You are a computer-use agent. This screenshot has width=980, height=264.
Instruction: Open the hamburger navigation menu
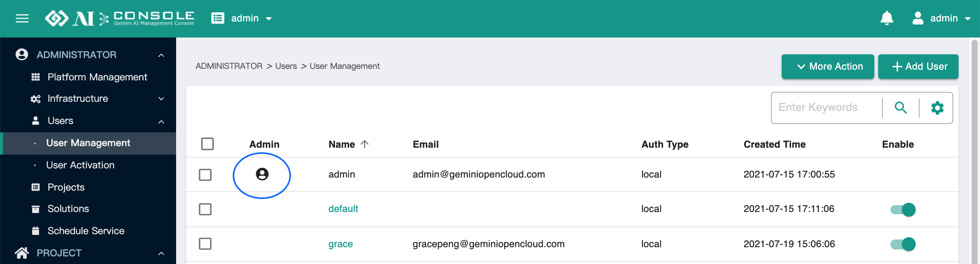tap(22, 18)
